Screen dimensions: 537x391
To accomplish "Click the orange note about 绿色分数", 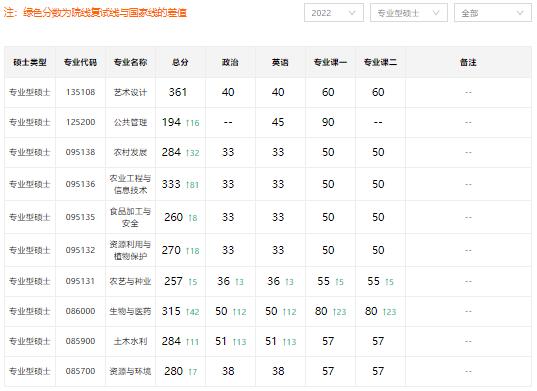I will [x=96, y=13].
